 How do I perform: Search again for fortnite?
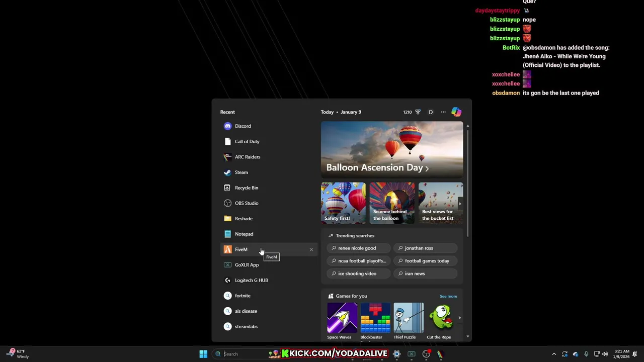click(269, 296)
